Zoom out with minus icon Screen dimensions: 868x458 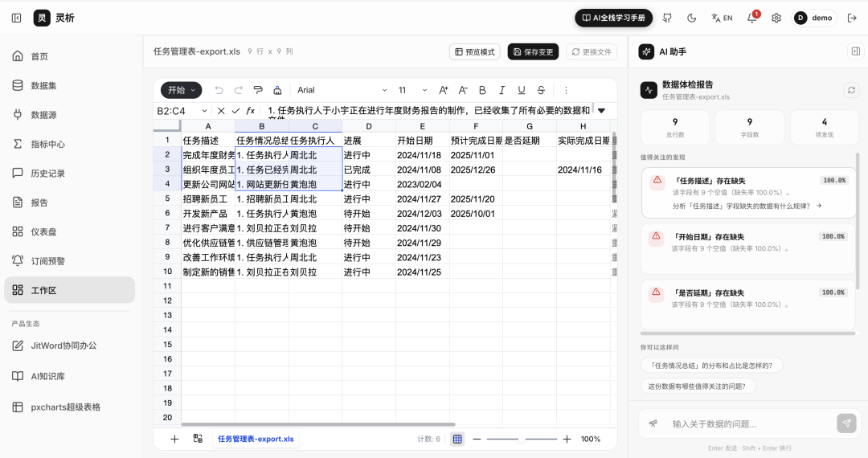point(477,440)
